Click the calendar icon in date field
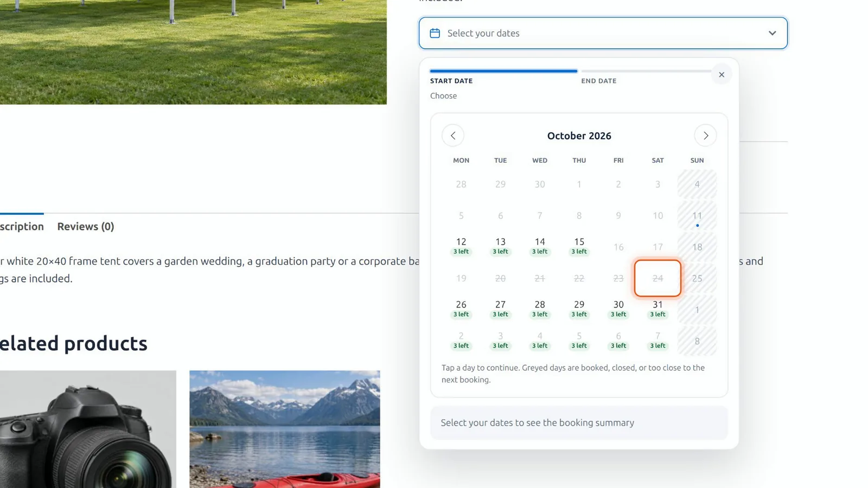 tap(435, 33)
